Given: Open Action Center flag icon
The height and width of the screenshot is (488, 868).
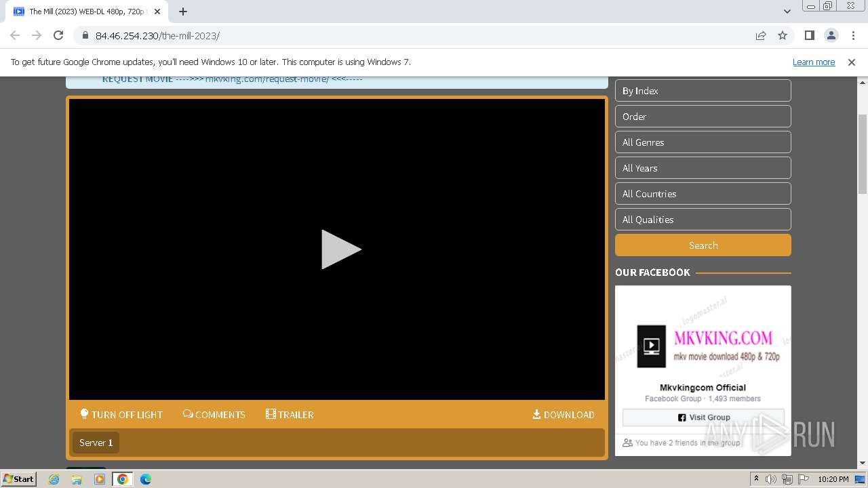Looking at the screenshot, I should pyautogui.click(x=803, y=479).
